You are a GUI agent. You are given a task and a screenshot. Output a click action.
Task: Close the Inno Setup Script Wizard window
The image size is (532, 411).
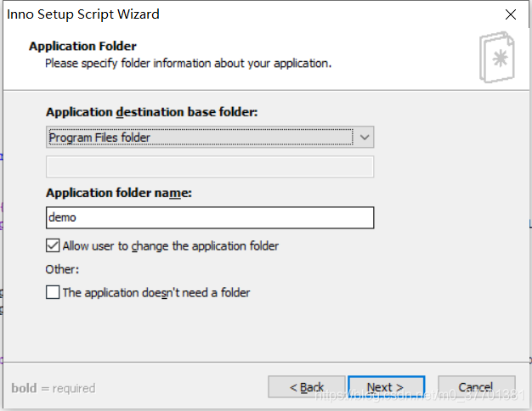(510, 14)
